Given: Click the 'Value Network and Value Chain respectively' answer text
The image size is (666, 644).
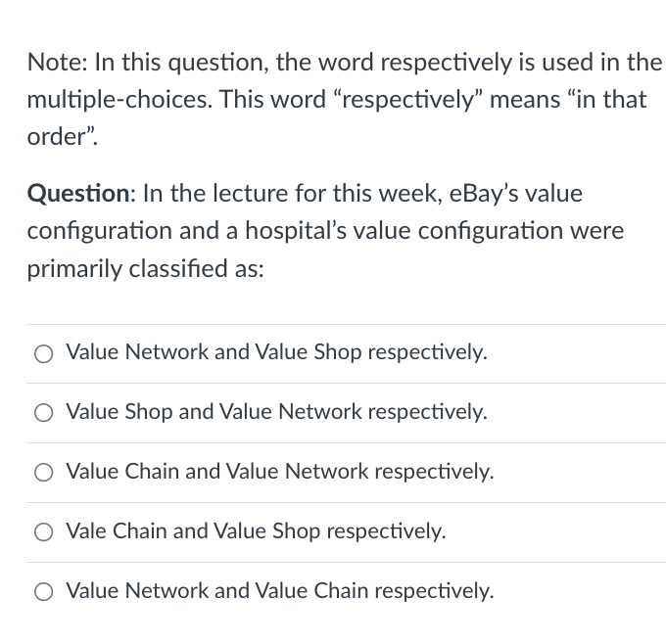Looking at the screenshot, I should click(280, 591).
